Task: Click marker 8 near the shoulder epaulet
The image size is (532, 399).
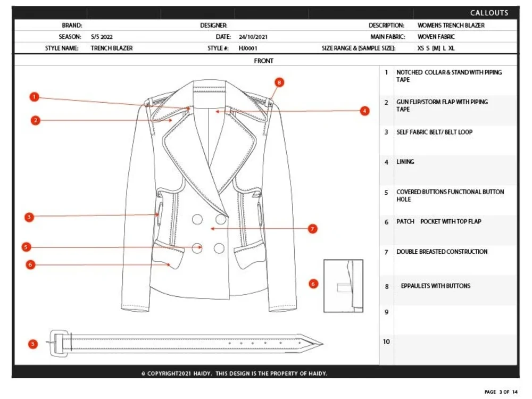Action: pyautogui.click(x=278, y=82)
